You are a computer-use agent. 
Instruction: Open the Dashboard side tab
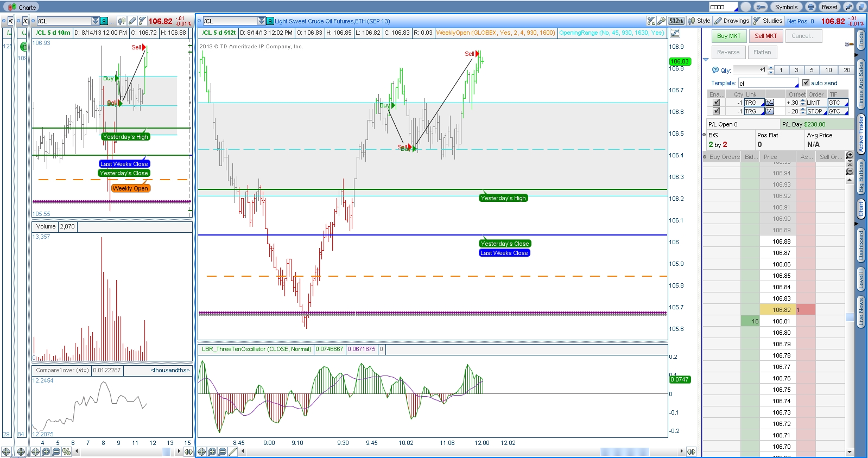(x=861, y=245)
